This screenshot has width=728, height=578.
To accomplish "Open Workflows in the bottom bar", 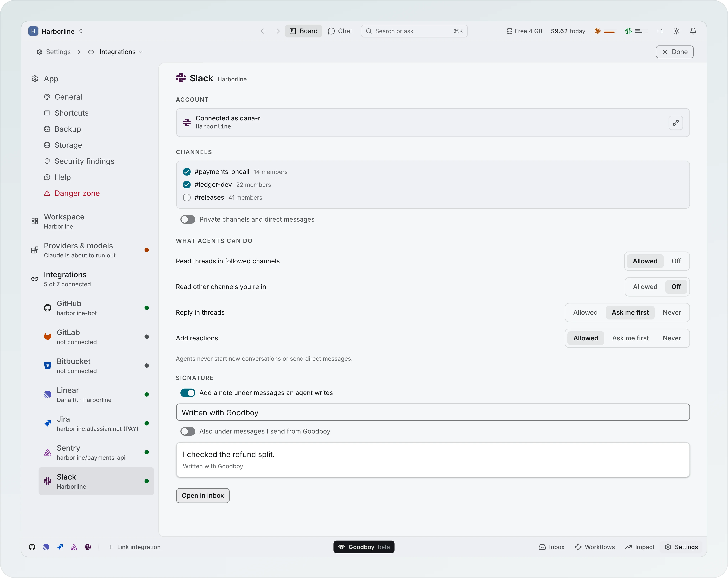I will 595,547.
